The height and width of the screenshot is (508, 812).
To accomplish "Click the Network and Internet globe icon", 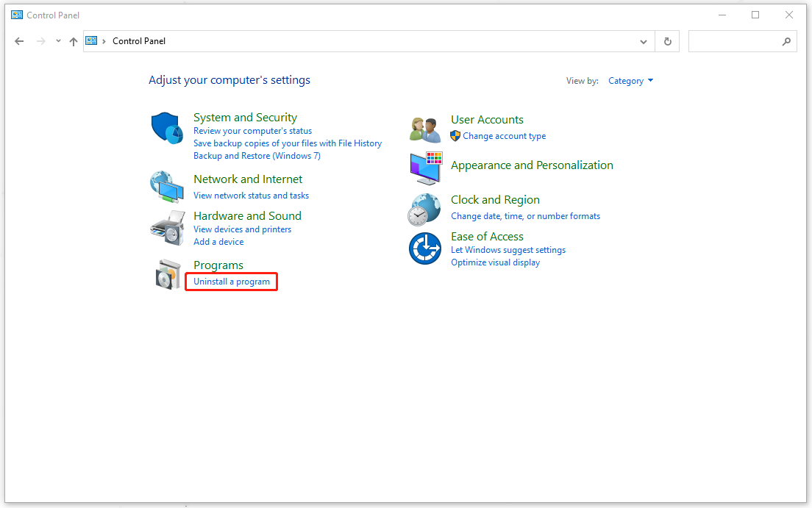I will click(167, 187).
